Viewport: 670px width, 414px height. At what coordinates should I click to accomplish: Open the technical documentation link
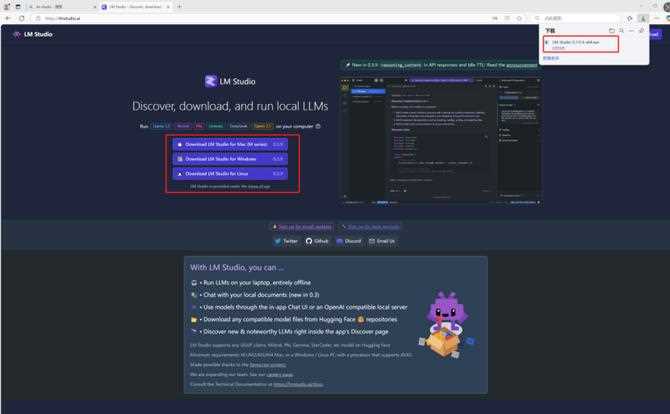(298, 384)
